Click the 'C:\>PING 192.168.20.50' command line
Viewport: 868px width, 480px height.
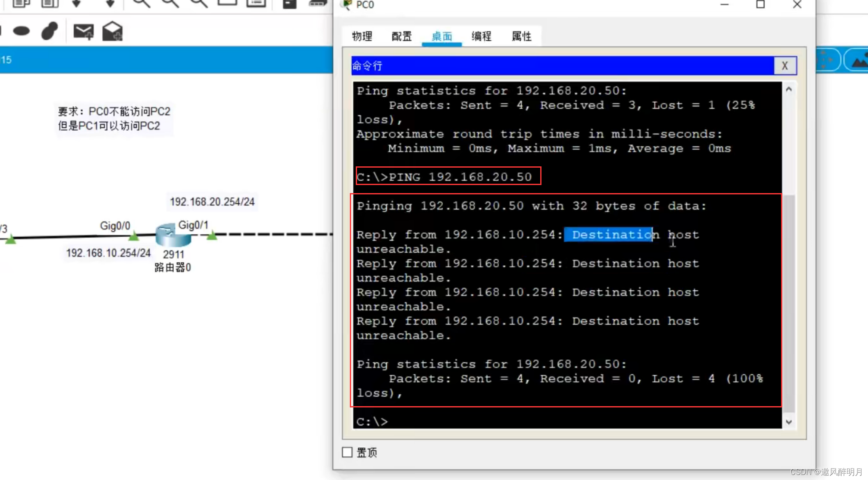coord(444,177)
